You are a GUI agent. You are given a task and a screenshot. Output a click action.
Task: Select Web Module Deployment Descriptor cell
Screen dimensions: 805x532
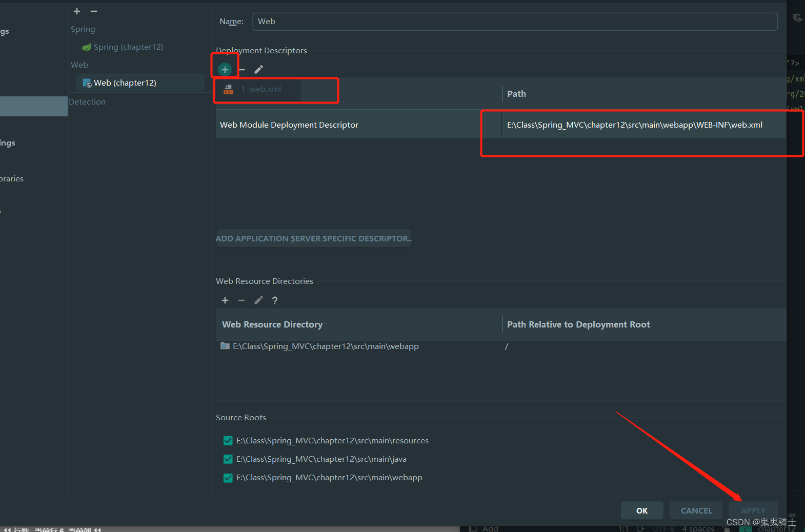coord(358,125)
